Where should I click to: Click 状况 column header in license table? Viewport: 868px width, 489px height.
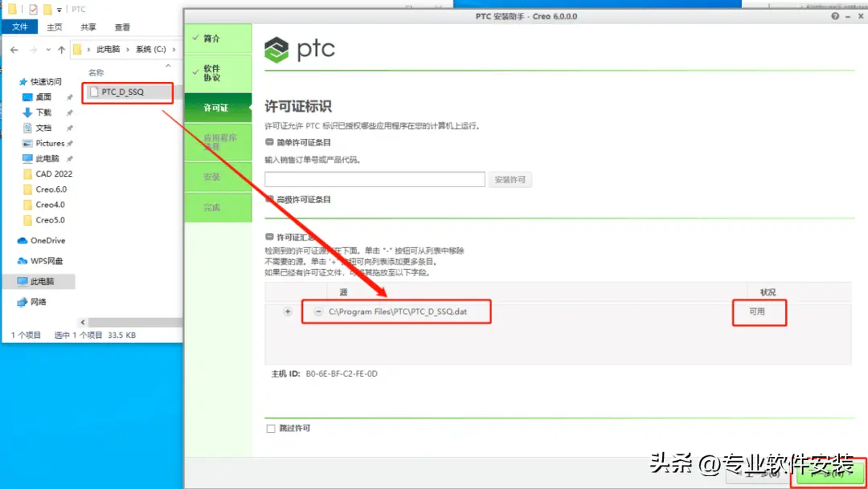768,292
